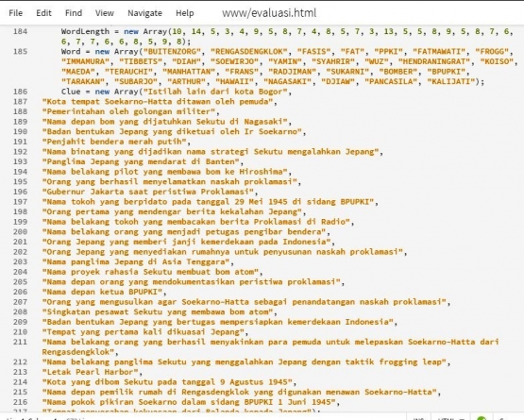Viewport: 524px width, 420px height.
Task: Open the View menu
Action: pos(105,13)
